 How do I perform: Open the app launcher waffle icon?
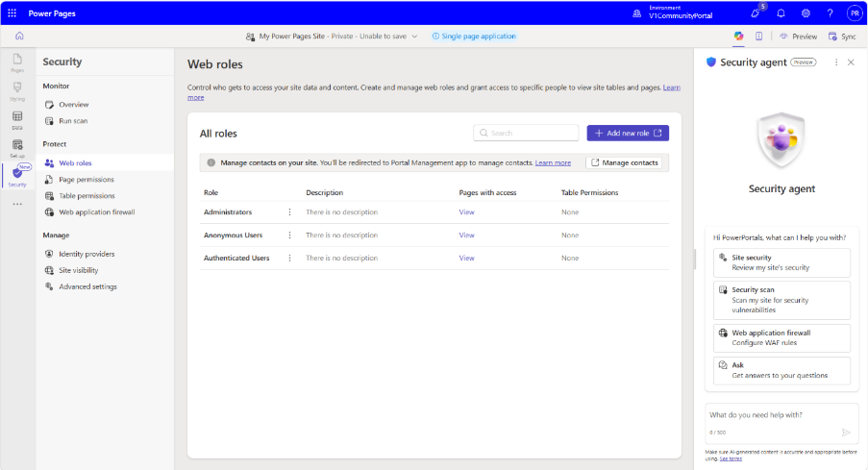click(12, 12)
